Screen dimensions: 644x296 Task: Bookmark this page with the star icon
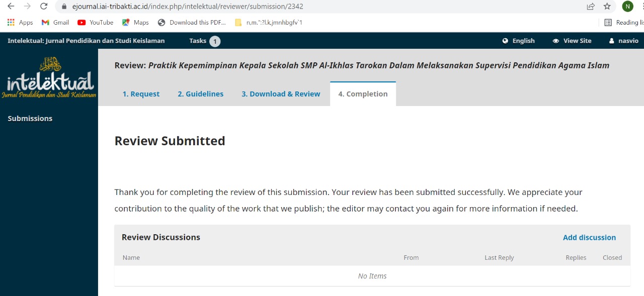point(607,7)
